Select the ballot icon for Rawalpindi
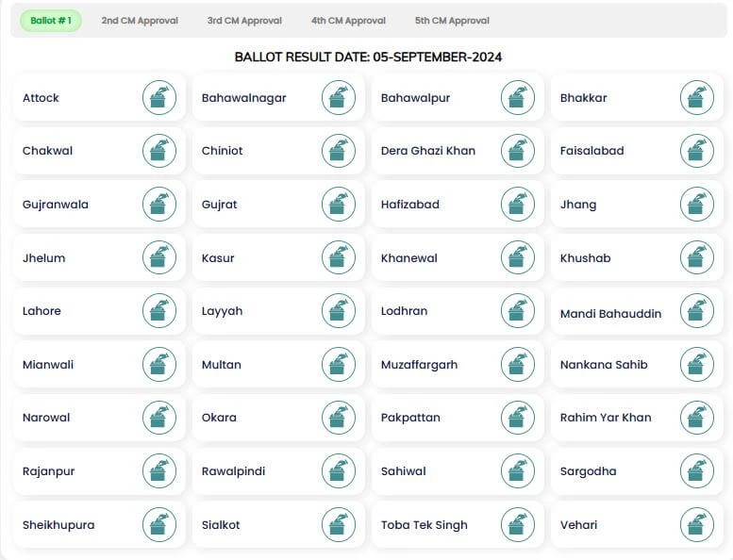This screenshot has height=560, width=733. point(339,471)
